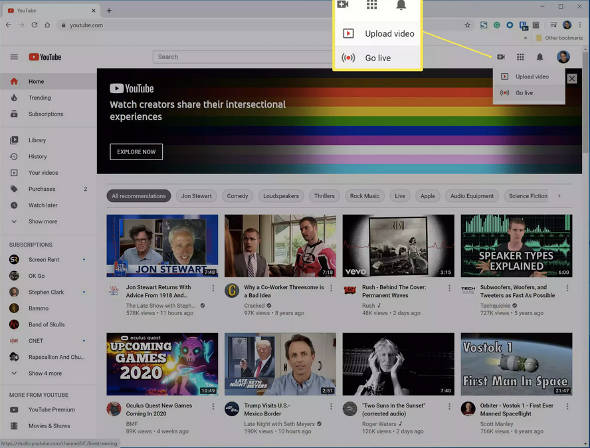Open Trending in sidebar
The height and width of the screenshot is (448, 590).
pyautogui.click(x=48, y=97)
